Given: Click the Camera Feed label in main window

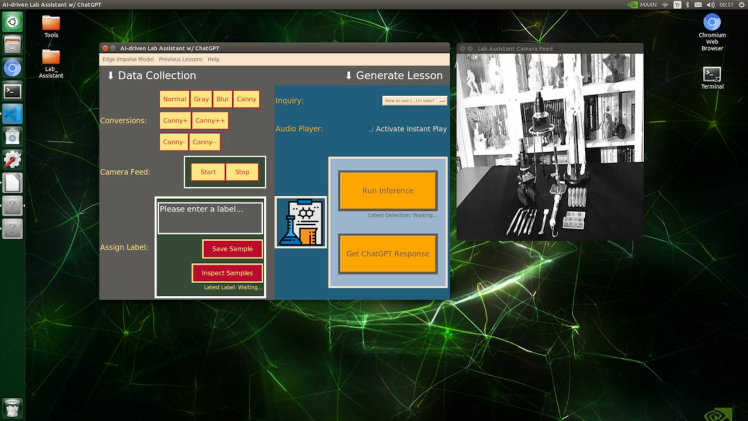Looking at the screenshot, I should [125, 172].
